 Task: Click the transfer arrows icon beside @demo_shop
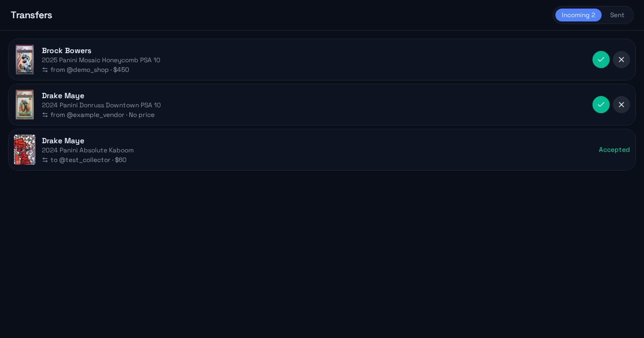pyautogui.click(x=45, y=70)
